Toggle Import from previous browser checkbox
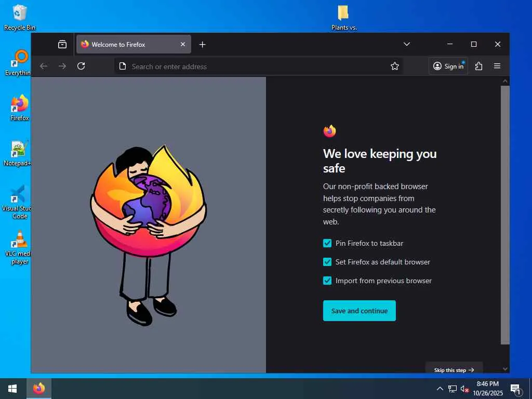Screen dimensions: 532x399 pos(327,281)
